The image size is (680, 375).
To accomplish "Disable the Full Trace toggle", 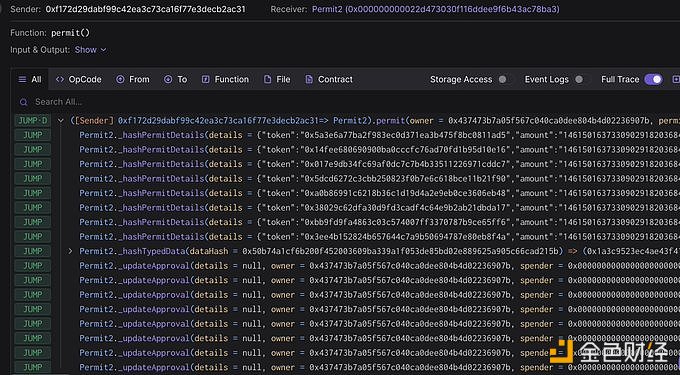I will point(654,79).
